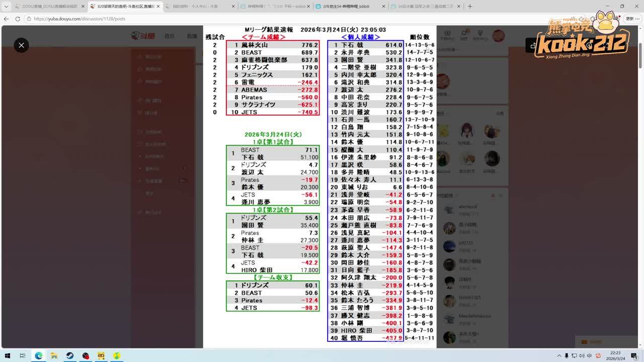The width and height of the screenshot is (644, 362).
Task: Click the volume icon in system tray
Action: (582, 355)
